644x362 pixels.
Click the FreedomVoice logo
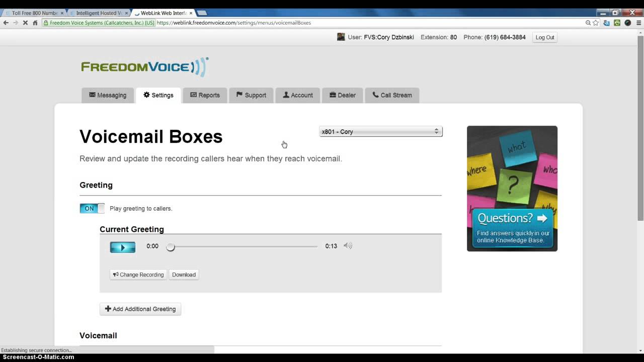coord(145,67)
